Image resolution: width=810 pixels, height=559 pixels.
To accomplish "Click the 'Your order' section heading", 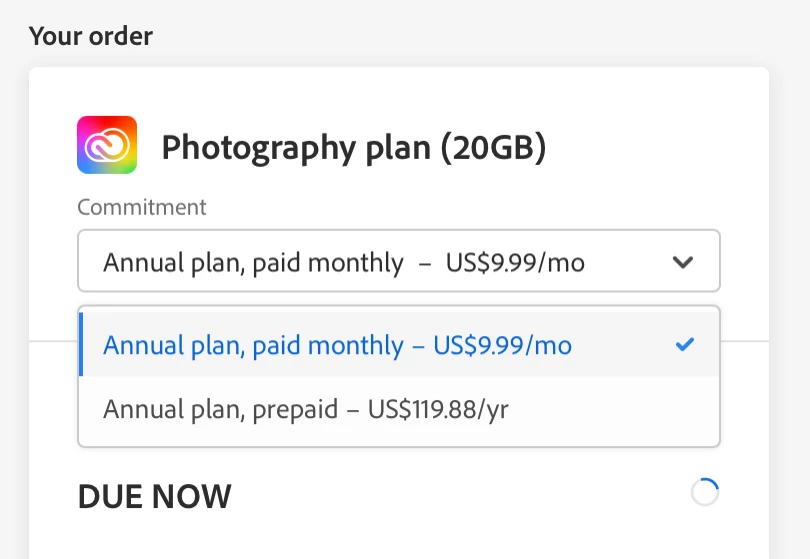I will 91,37.
